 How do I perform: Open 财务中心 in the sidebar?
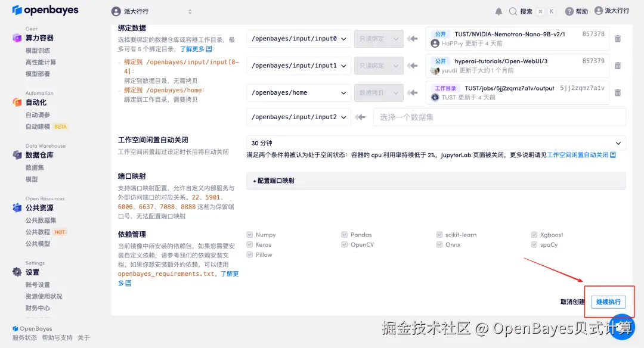pos(38,308)
